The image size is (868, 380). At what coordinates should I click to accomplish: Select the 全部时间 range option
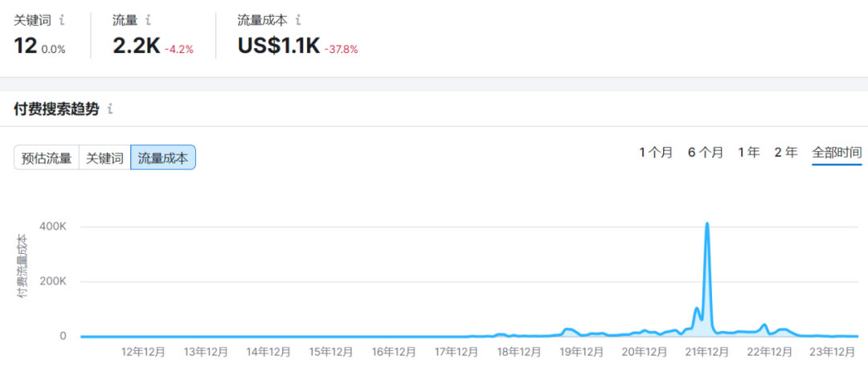click(x=837, y=153)
